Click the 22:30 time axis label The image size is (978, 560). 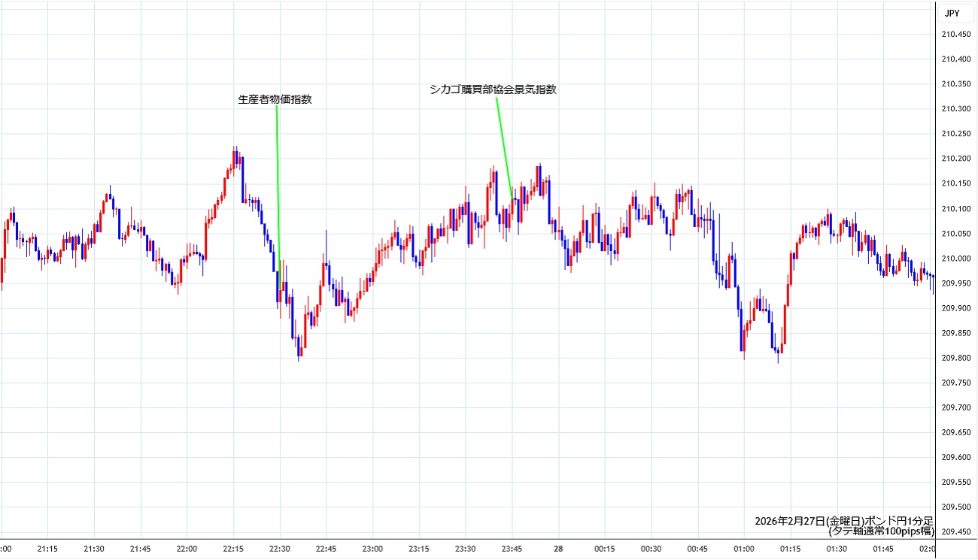(x=280, y=549)
